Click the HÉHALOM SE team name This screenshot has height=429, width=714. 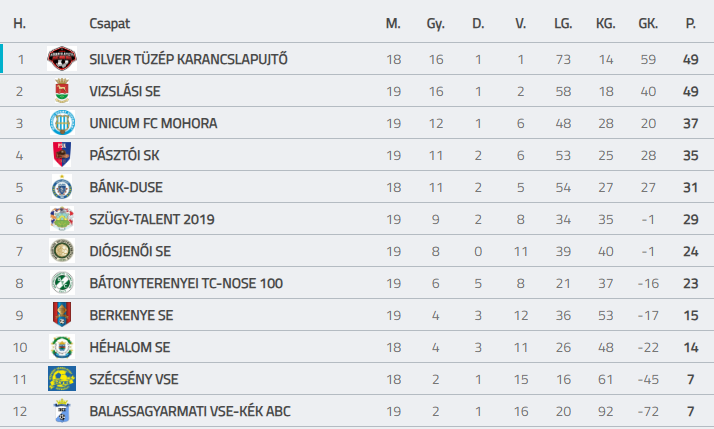(130, 347)
